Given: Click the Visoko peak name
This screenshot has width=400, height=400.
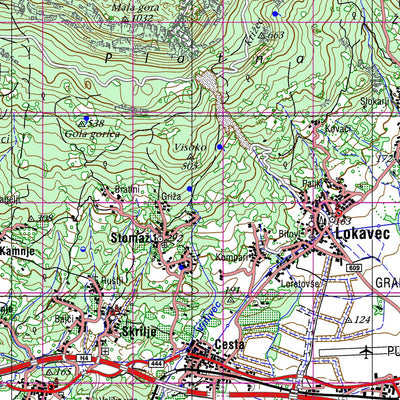Looking at the screenshot, I should point(191,147).
